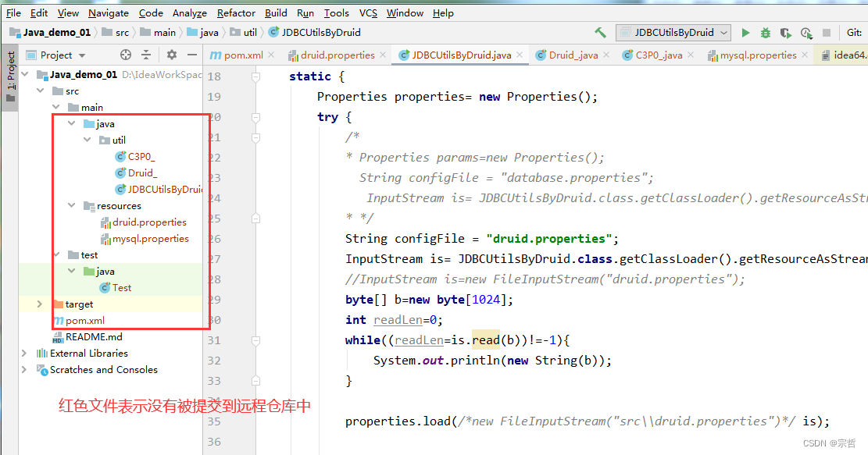
Task: Open the File menu
Action: coord(13,12)
